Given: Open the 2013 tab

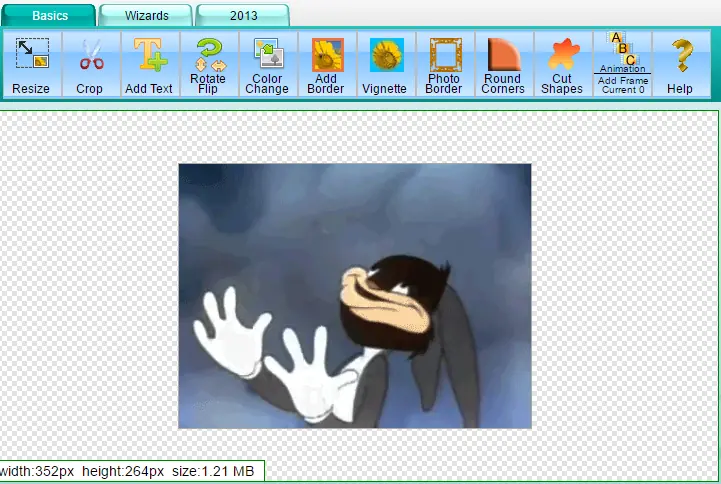Looking at the screenshot, I should tap(243, 16).
